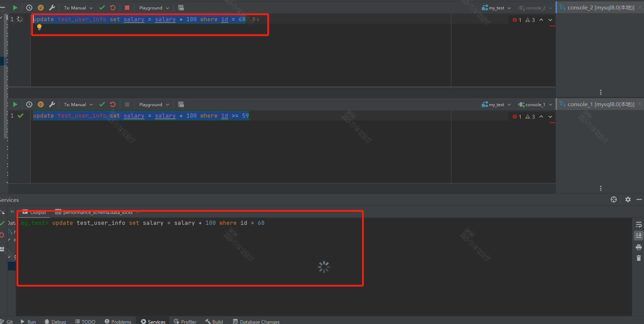Image resolution: width=644 pixels, height=324 pixels.
Task: Roll back the transaction in console_2
Action: (x=113, y=8)
